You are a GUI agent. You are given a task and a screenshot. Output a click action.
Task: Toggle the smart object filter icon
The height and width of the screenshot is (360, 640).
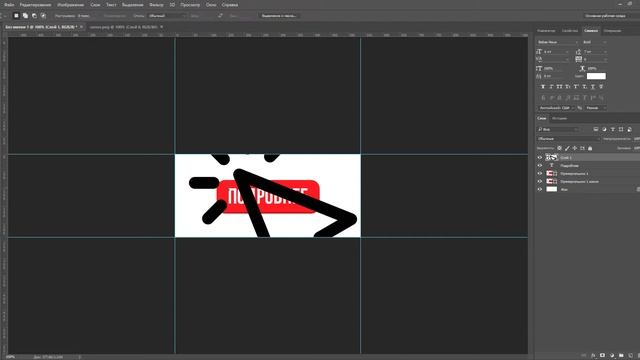tap(629, 129)
